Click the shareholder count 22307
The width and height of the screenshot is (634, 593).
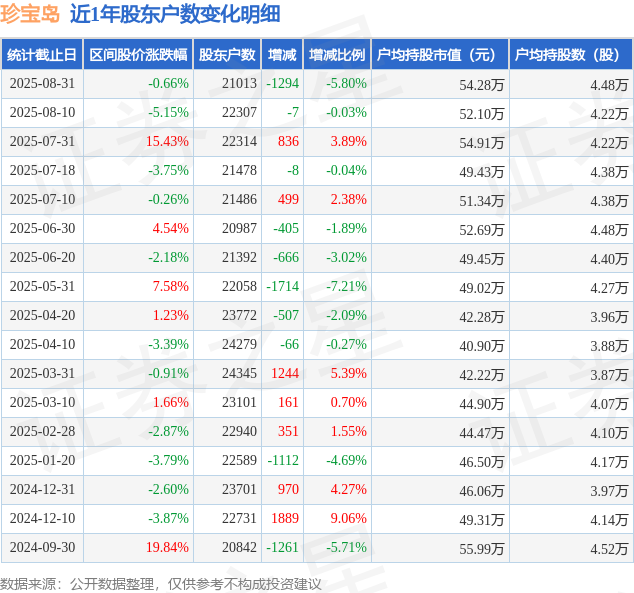(x=239, y=112)
